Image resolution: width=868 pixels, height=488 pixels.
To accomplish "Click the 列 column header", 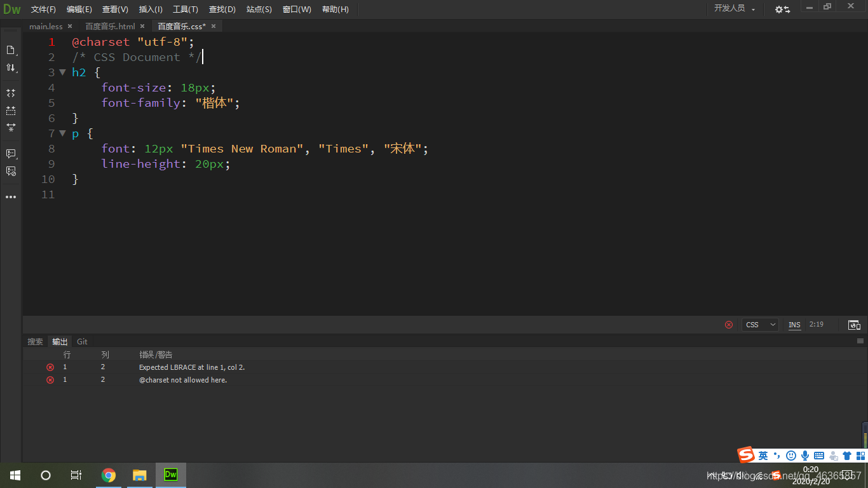I will (105, 354).
